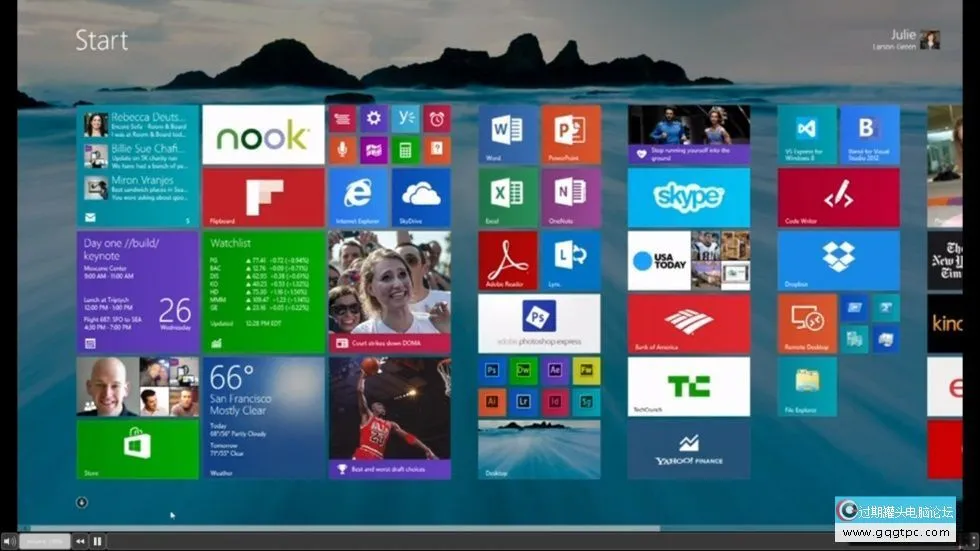Viewport: 980px width, 551px height.
Task: Open the small Calculator tile
Action: [405, 150]
